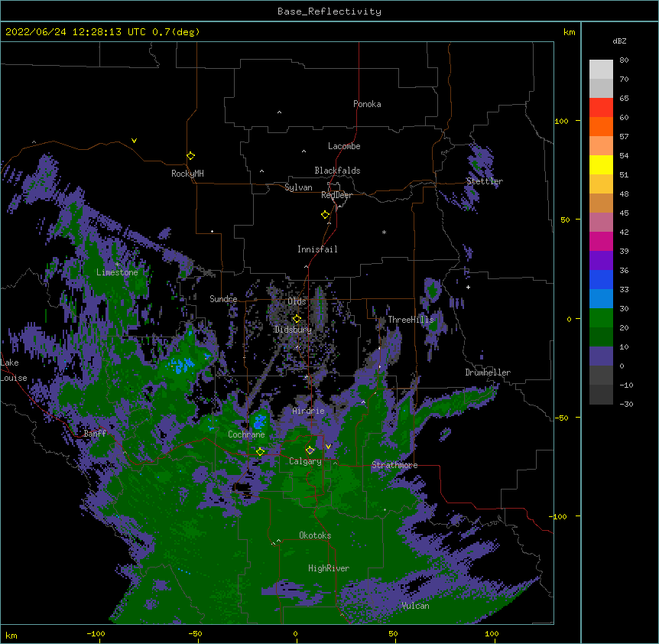Click the white asterisk marker above Limestone
This screenshot has height=644, width=659.
pyautogui.click(x=117, y=265)
